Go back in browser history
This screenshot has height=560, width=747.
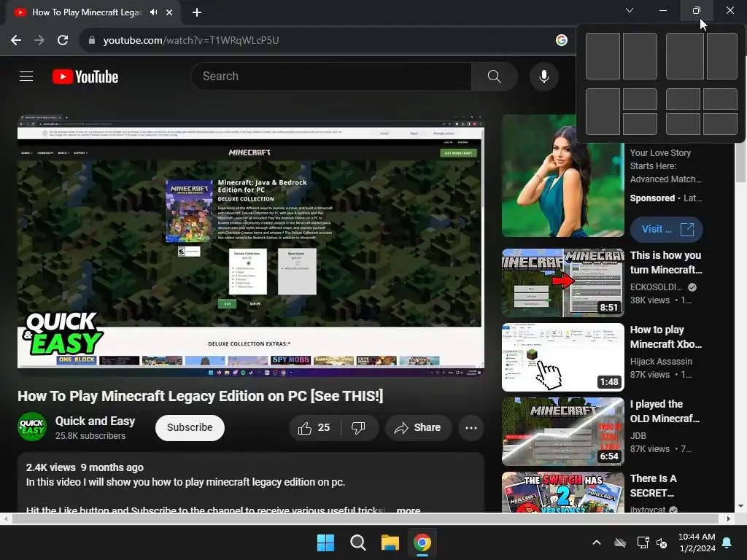point(16,40)
